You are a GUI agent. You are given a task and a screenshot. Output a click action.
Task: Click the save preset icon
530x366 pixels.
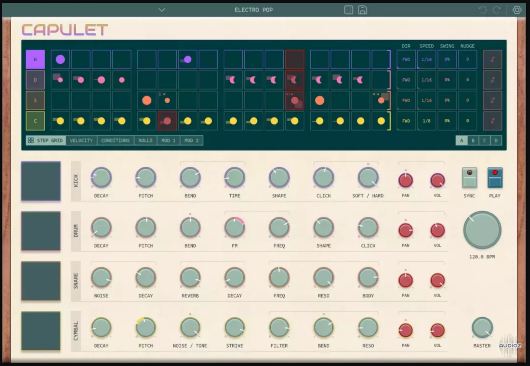pos(362,10)
